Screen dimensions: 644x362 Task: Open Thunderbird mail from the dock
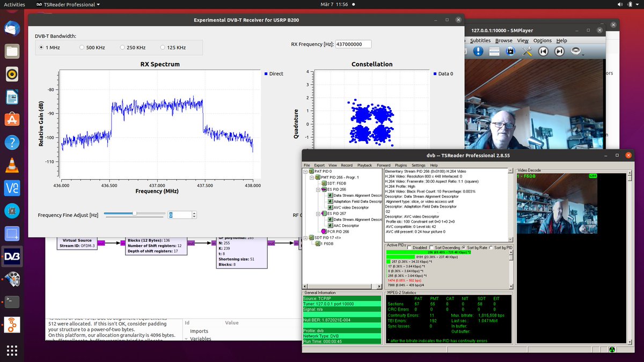12,28
